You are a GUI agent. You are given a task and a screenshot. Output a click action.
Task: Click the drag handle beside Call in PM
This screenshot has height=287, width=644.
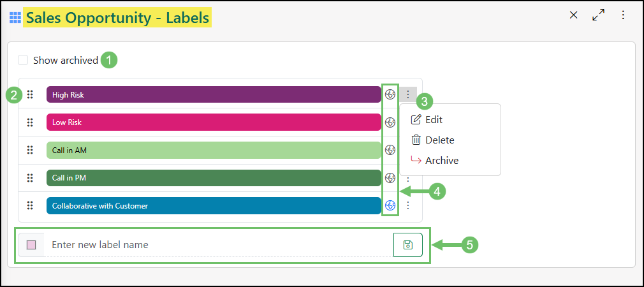[x=29, y=178]
